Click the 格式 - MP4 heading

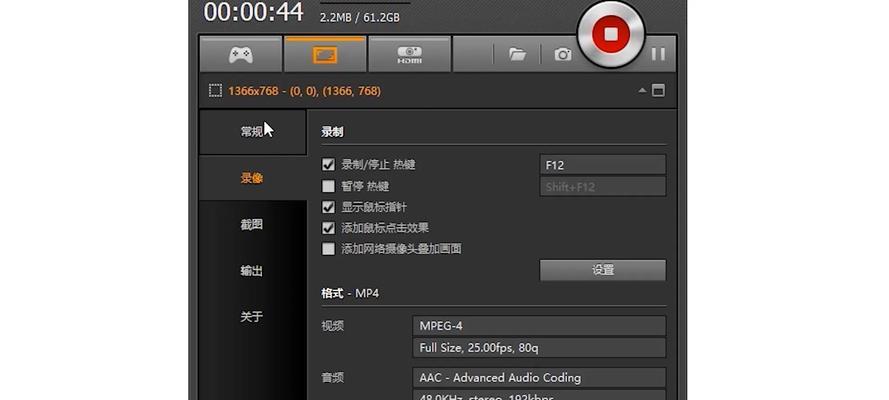coord(350,293)
